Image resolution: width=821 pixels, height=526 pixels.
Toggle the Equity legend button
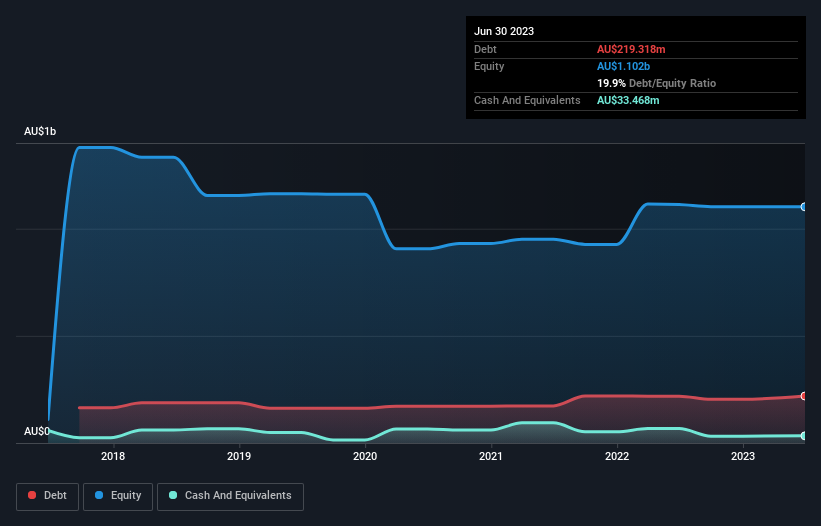(118, 496)
